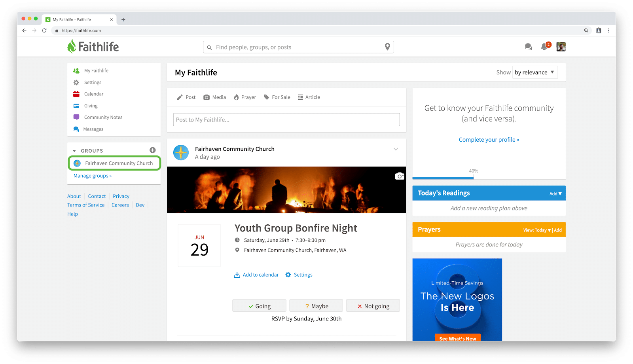
Task: Click Manage groups link
Action: point(93,176)
